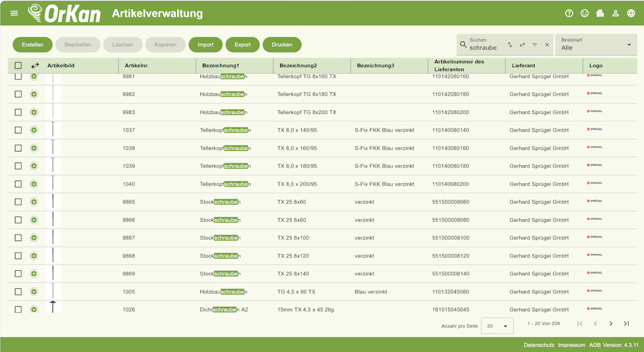The image size is (644, 352).
Task: Open the Anzahl pro Seite dropdown
Action: pos(497,326)
